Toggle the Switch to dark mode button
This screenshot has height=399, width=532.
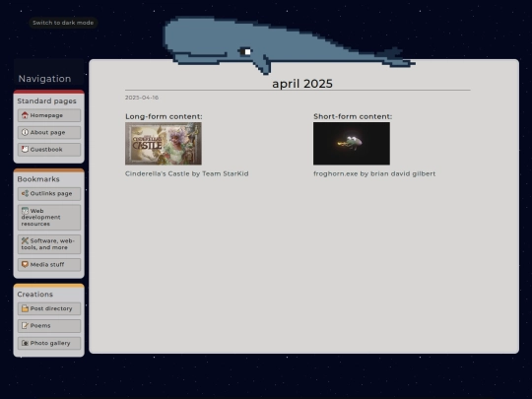pos(63,23)
